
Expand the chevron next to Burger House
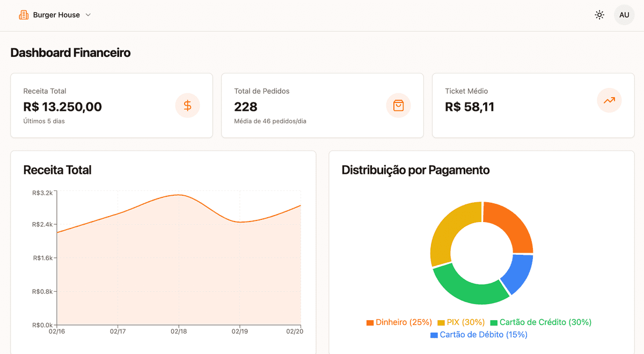tap(87, 14)
